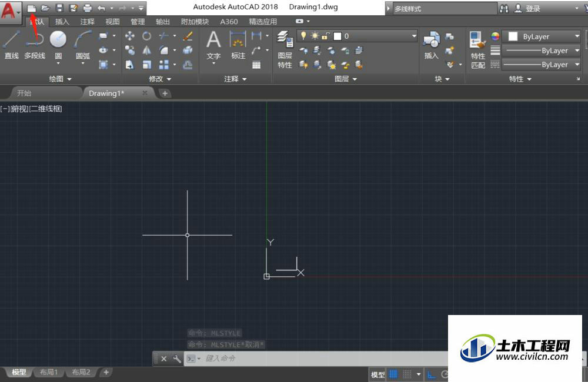Click the Mirror tool icon

[146, 50]
